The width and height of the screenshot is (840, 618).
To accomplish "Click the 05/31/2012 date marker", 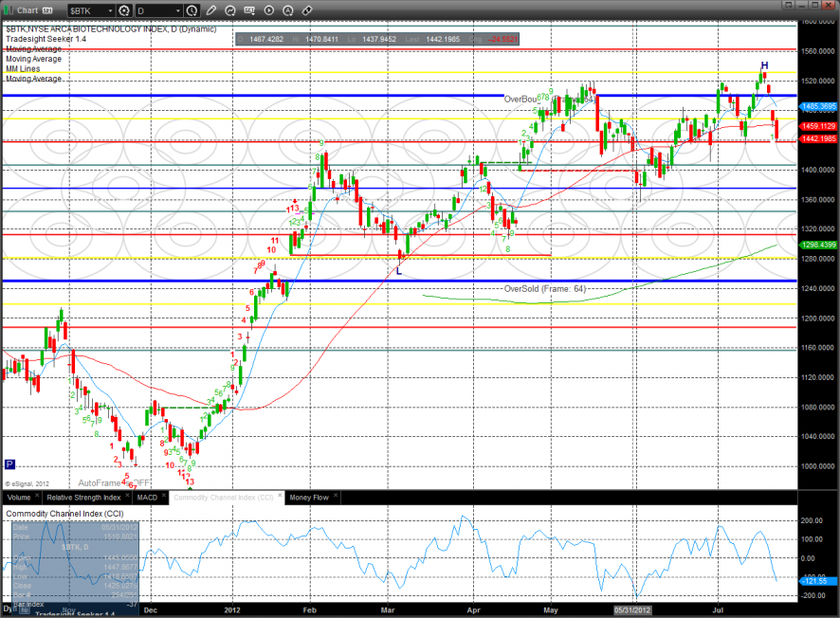I will (x=632, y=610).
